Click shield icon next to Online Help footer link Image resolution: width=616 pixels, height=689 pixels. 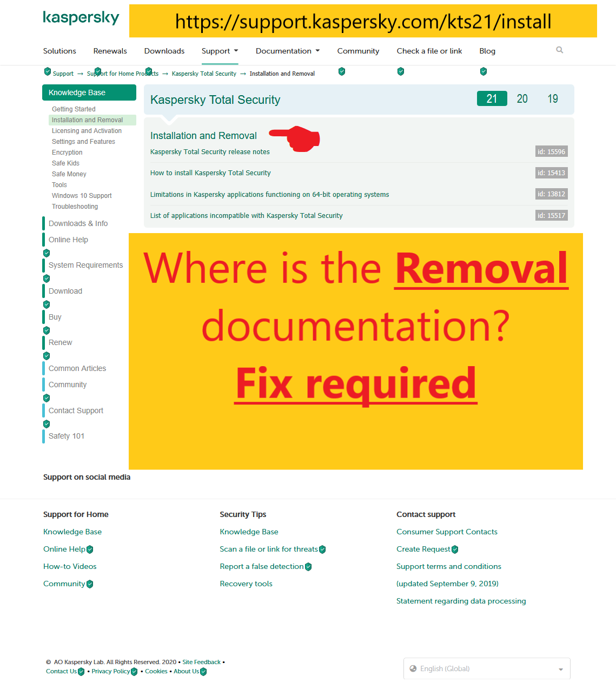[x=90, y=549]
